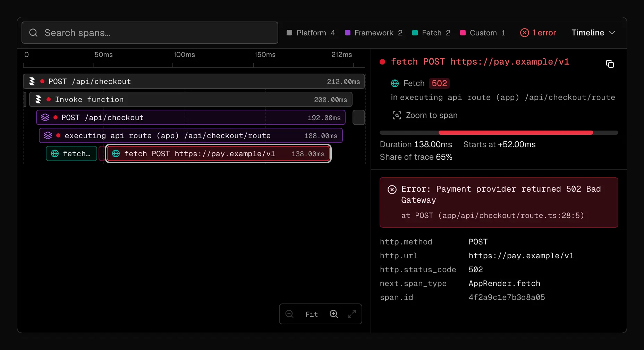Click the Vercel-style icon on Invoke function
This screenshot has width=644, height=350.
point(38,99)
